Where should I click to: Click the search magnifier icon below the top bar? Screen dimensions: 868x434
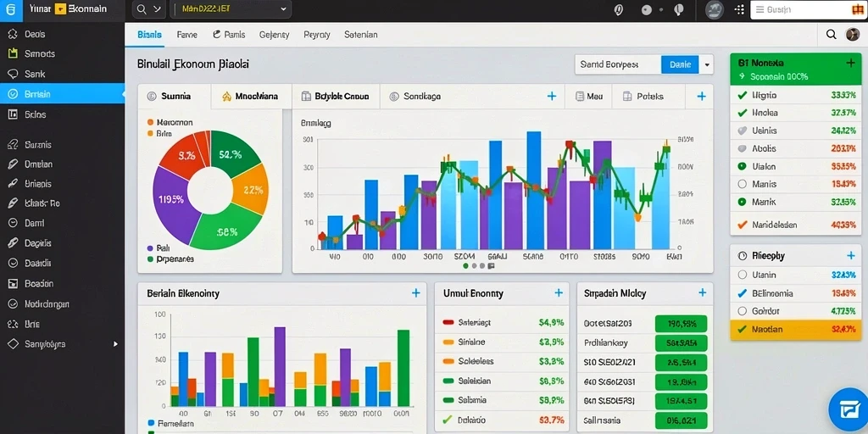point(831,34)
